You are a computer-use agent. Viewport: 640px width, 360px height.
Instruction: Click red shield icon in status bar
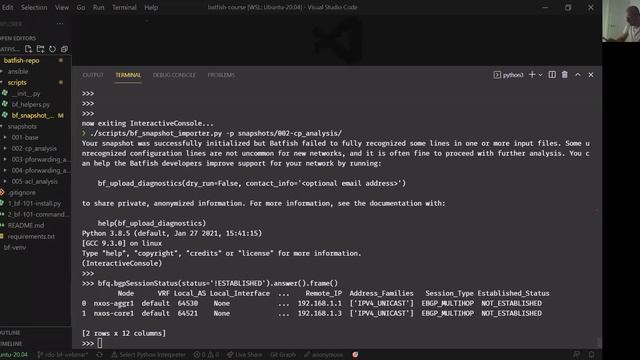tap(355, 355)
